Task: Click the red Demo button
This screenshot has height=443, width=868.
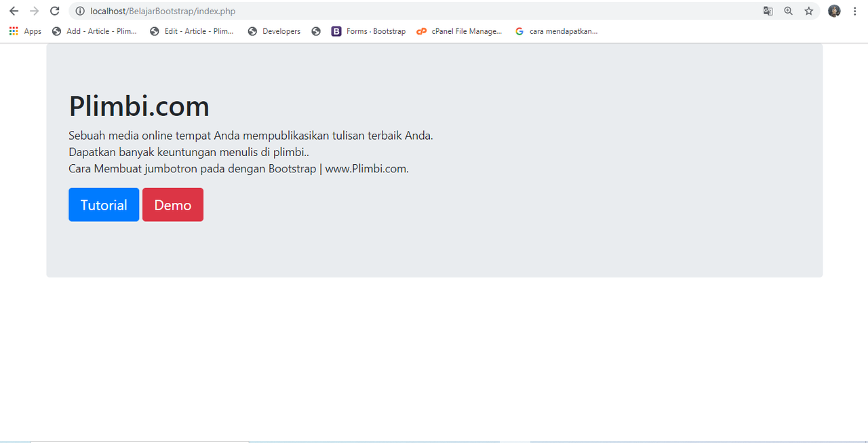Action: pyautogui.click(x=173, y=205)
